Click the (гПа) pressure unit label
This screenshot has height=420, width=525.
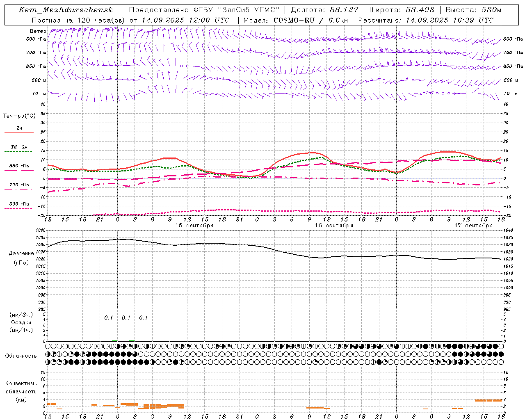(x=21, y=263)
